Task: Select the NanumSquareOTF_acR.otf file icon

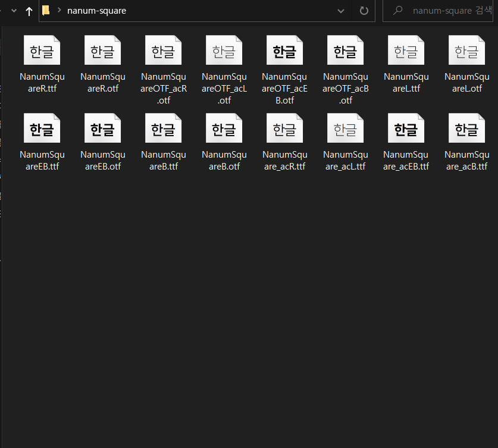Action: 163,50
